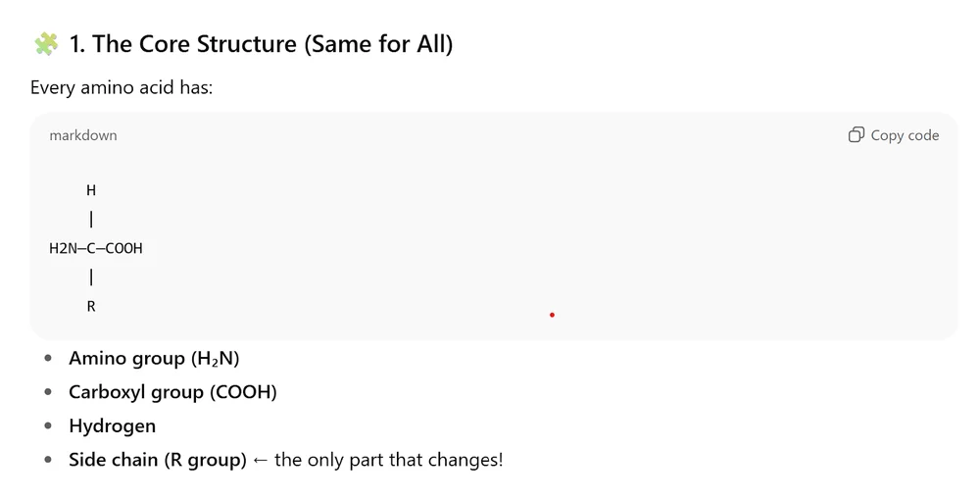Image resolution: width=980 pixels, height=499 pixels.
Task: Click the "markdown" language label
Action: (82, 135)
